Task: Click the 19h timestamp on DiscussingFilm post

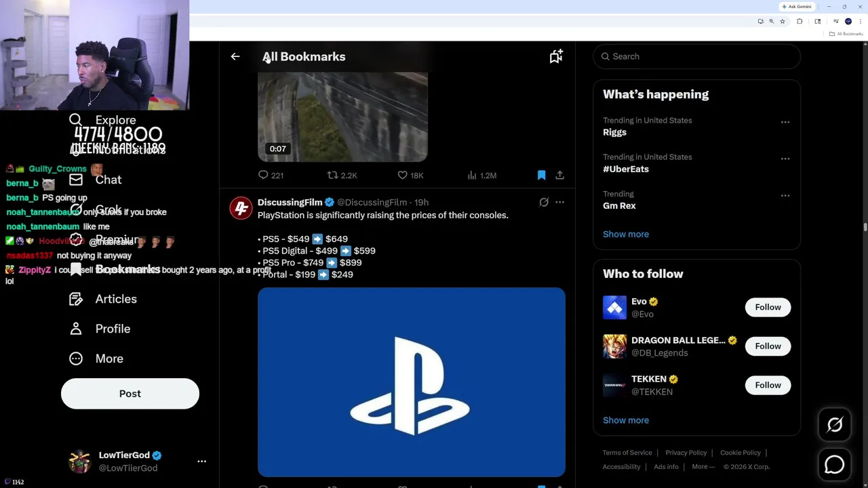Action: tap(421, 202)
